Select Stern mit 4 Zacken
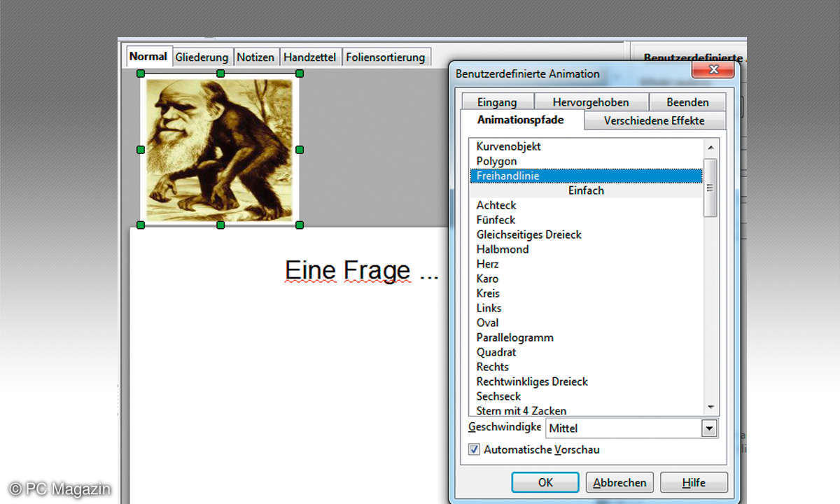 (586, 410)
